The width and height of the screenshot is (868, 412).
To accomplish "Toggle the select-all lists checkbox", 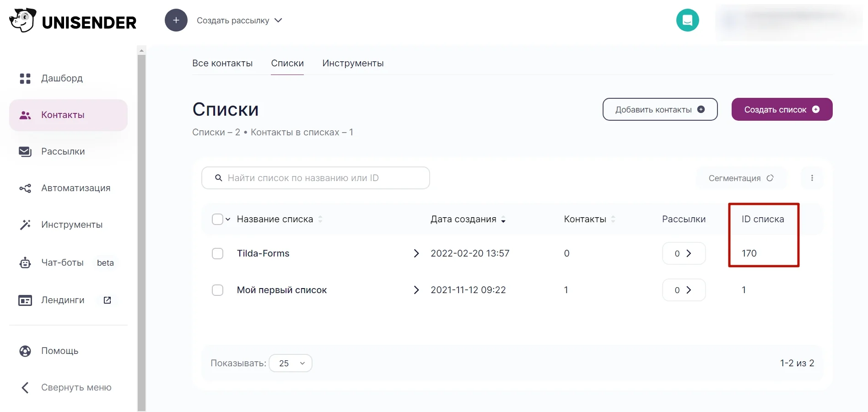I will coord(217,219).
